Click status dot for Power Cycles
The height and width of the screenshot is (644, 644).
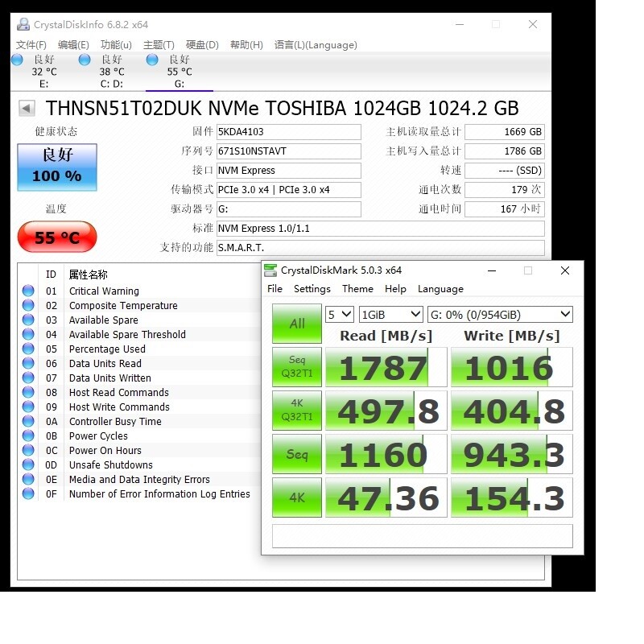pos(28,436)
